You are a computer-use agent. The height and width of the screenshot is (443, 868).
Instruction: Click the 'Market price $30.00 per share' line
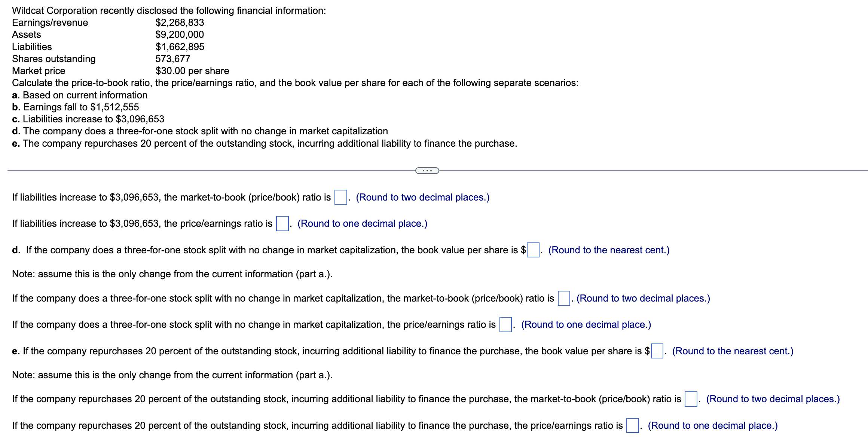(120, 71)
